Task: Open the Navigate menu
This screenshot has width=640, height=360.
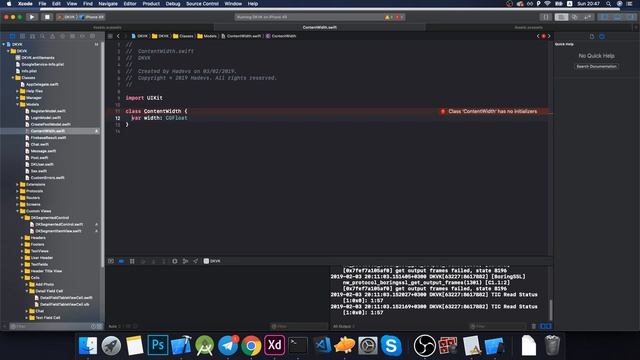Action: [x=108, y=4]
